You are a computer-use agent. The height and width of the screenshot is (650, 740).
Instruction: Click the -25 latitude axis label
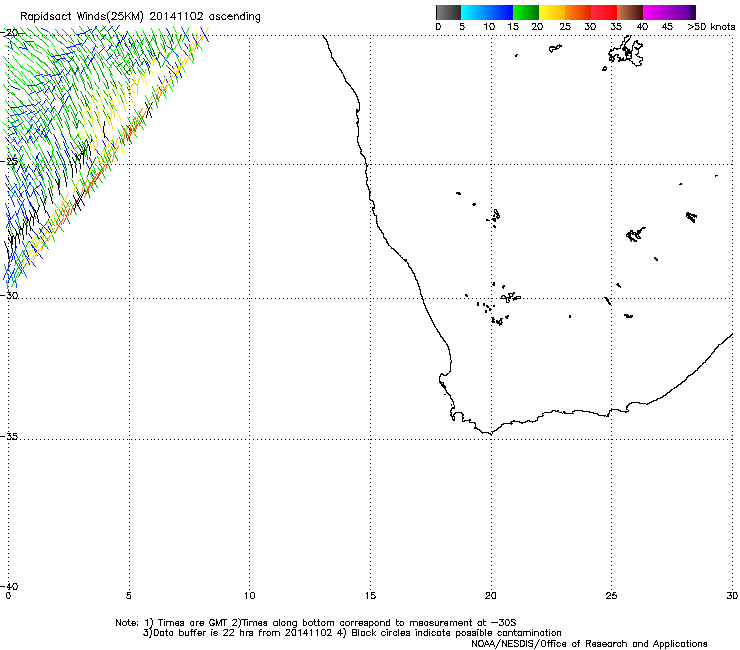click(9, 161)
